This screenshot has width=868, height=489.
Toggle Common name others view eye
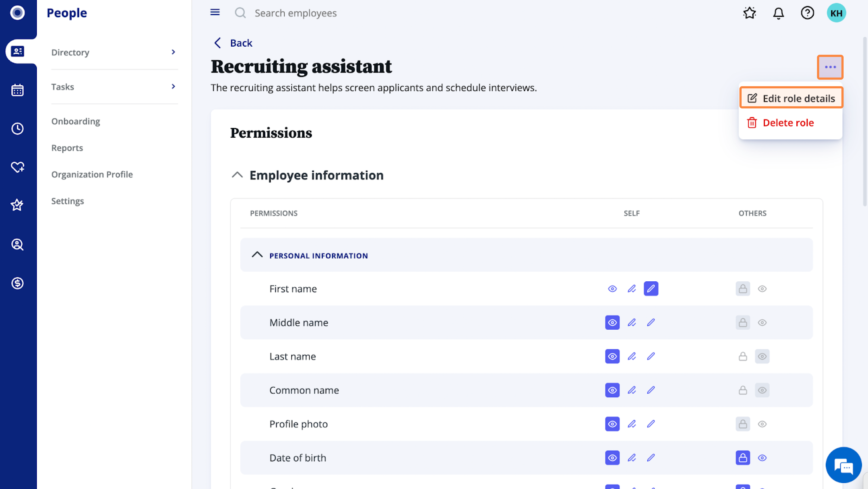(x=762, y=390)
